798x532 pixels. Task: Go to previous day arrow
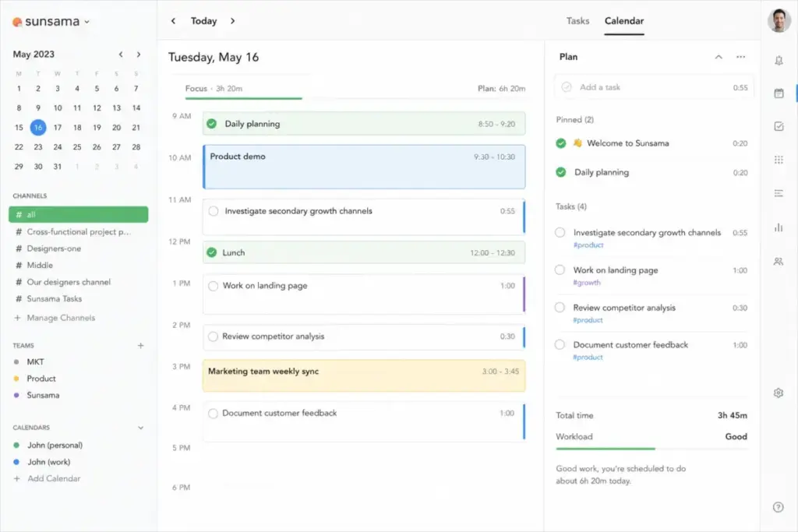[173, 21]
